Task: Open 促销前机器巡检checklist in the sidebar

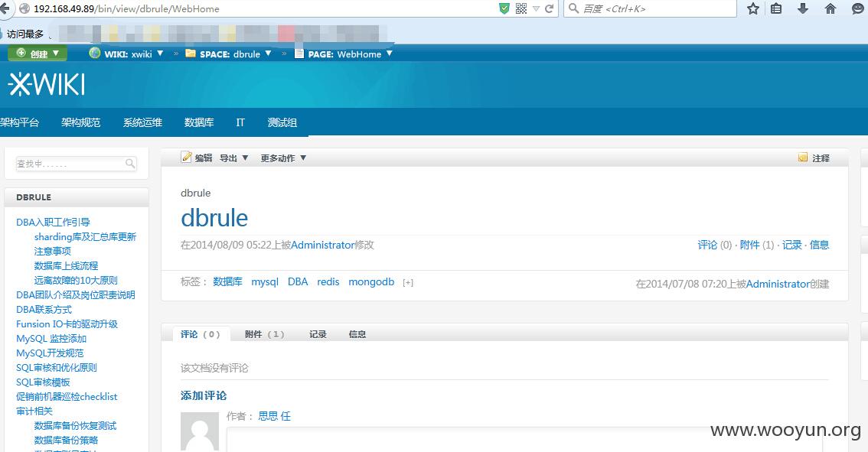Action: (67, 396)
